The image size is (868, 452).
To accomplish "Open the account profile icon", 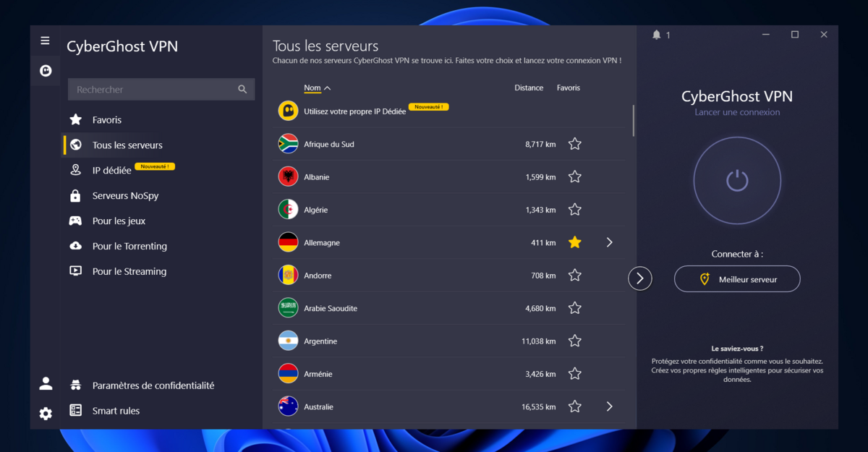I will (46, 383).
